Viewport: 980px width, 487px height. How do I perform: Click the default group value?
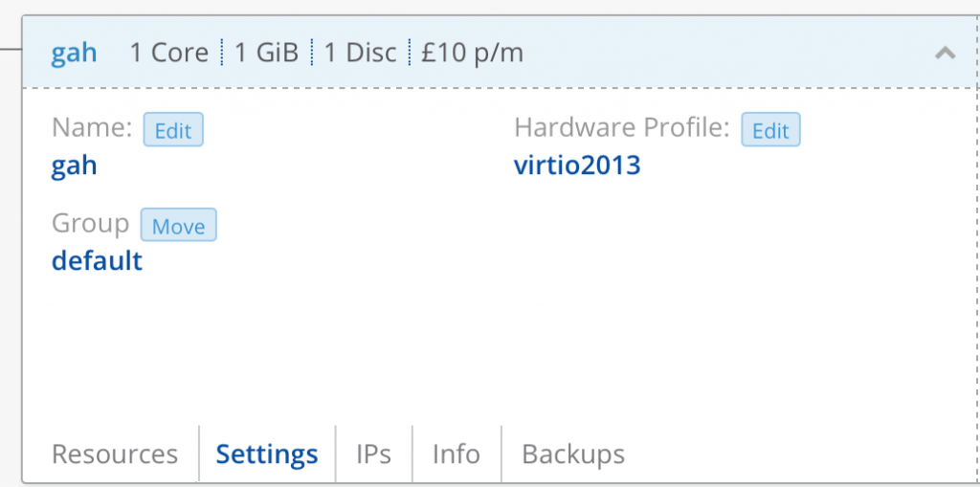(97, 261)
